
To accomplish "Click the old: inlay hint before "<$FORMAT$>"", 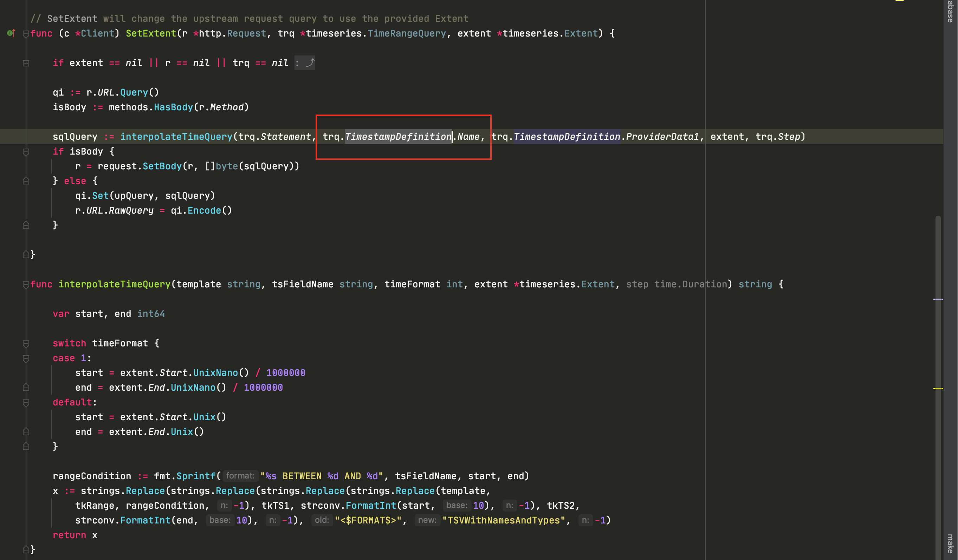I will [x=322, y=520].
